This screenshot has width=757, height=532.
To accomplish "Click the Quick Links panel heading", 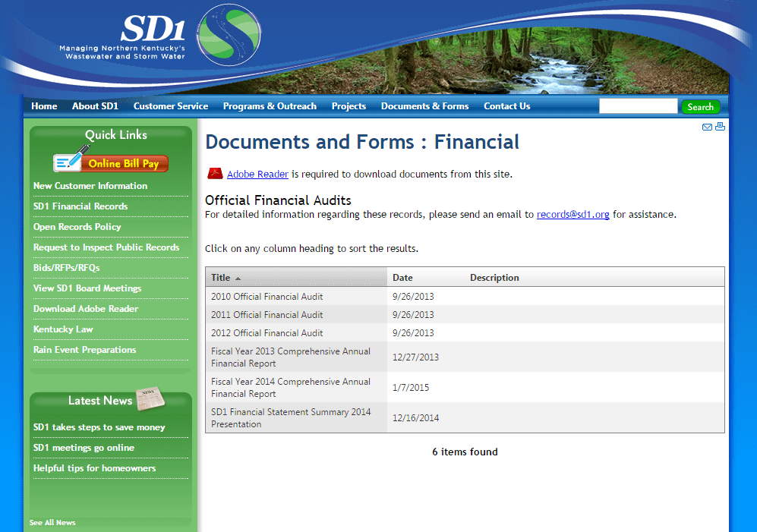I will tap(116, 134).
